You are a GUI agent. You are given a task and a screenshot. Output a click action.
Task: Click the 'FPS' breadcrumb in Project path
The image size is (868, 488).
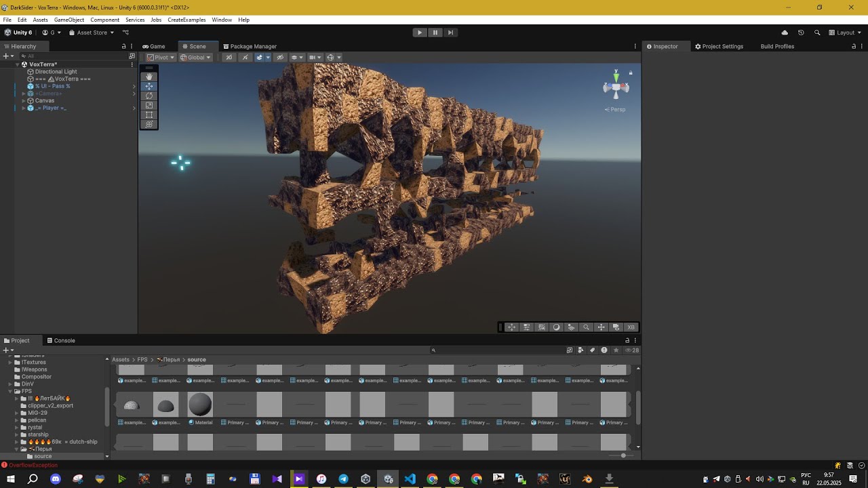(x=142, y=360)
